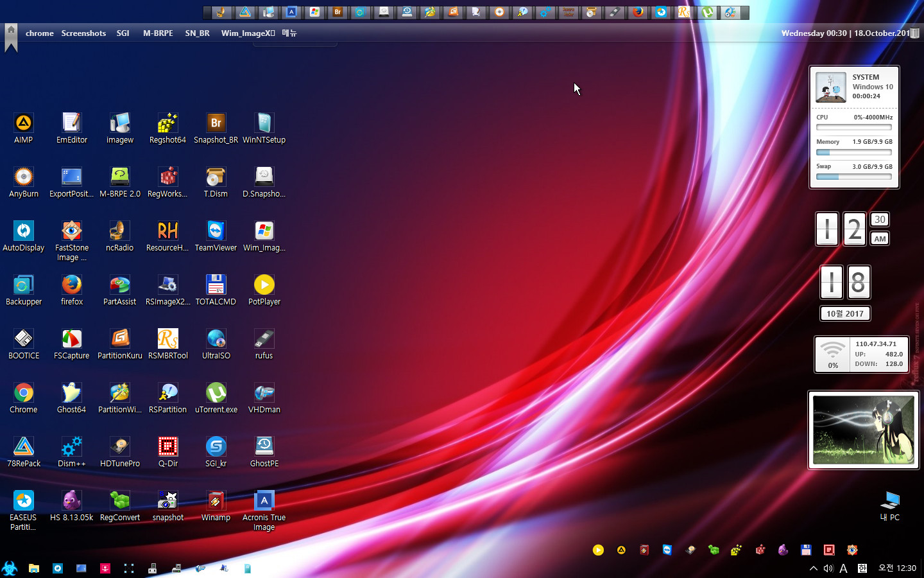Open HDTunePro desktop shortcut
Screen dimensions: 924x578
pos(120,452)
